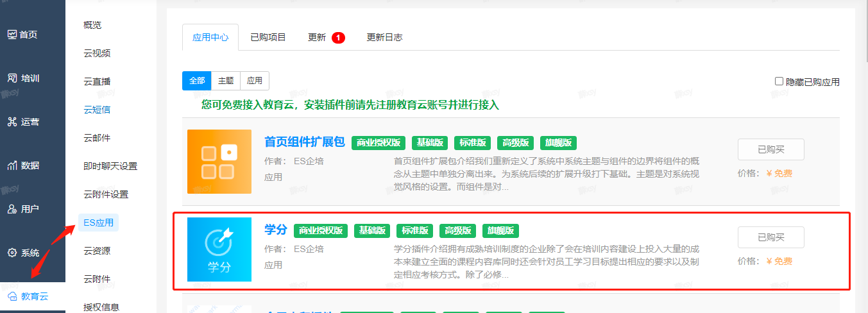Click ES企培 author of 学分
Image resolution: width=868 pixels, height=313 pixels.
point(309,249)
